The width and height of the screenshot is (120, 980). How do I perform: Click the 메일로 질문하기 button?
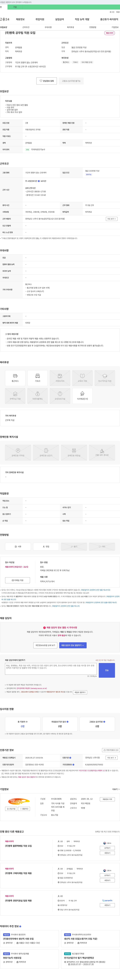coord(80,692)
